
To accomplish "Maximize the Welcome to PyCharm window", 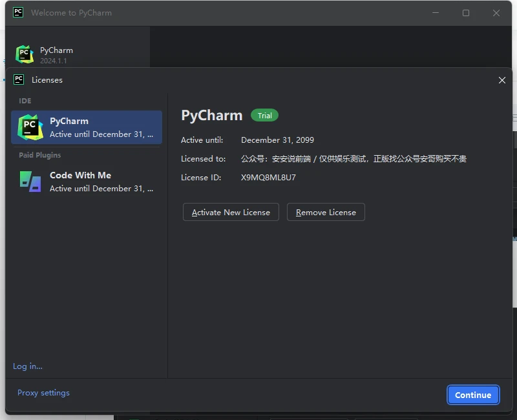I will tap(465, 13).
